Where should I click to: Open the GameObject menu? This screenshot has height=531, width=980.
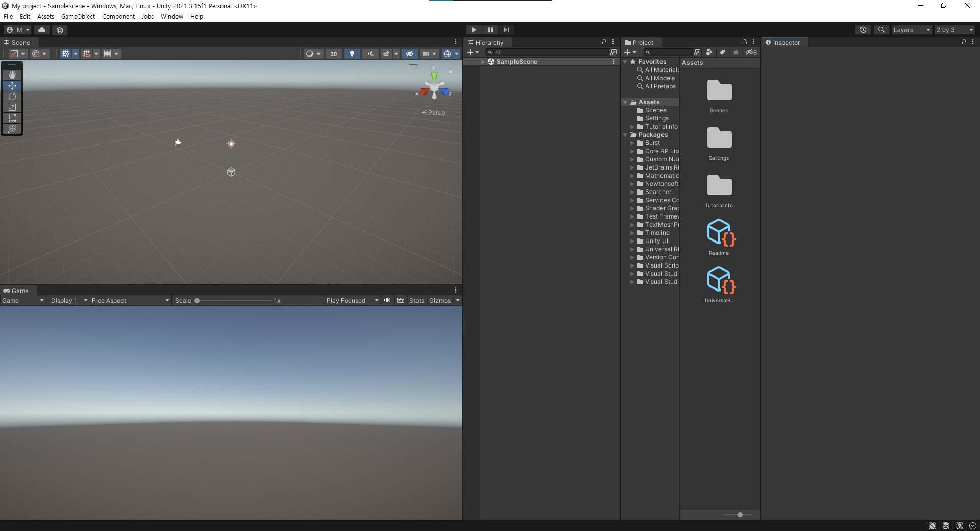(78, 17)
